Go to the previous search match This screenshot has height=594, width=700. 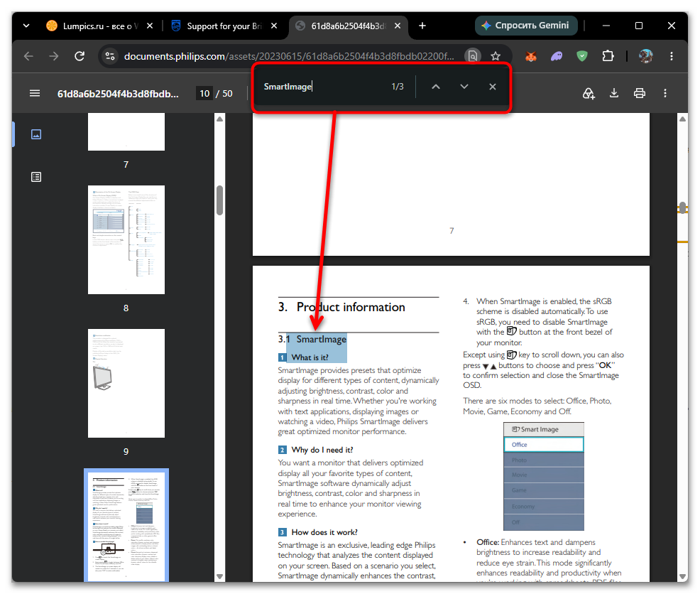click(x=436, y=87)
